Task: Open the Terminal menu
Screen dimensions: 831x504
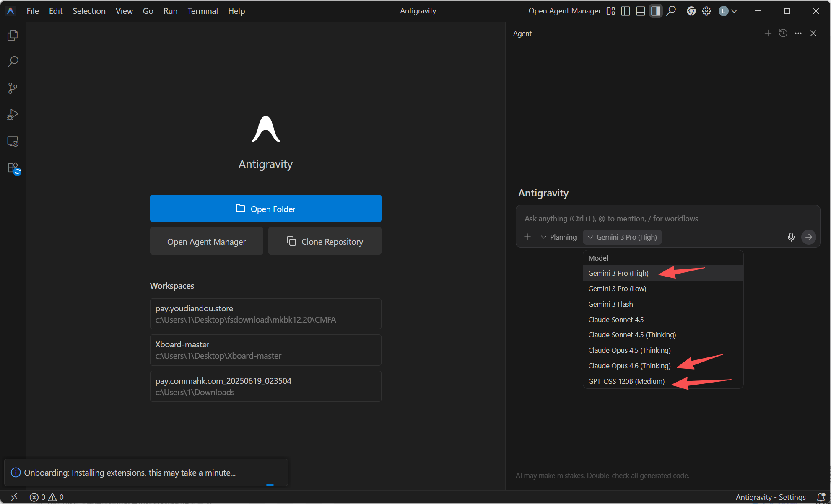Action: point(203,11)
